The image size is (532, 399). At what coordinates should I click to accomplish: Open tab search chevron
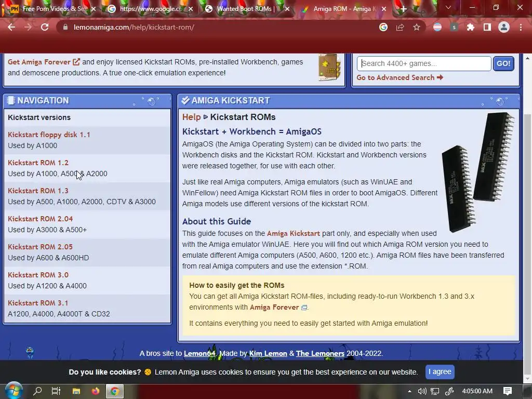click(448, 7)
